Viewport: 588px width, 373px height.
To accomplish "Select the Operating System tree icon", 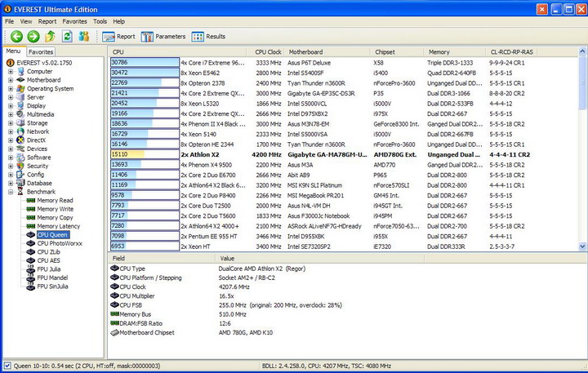I will point(20,88).
